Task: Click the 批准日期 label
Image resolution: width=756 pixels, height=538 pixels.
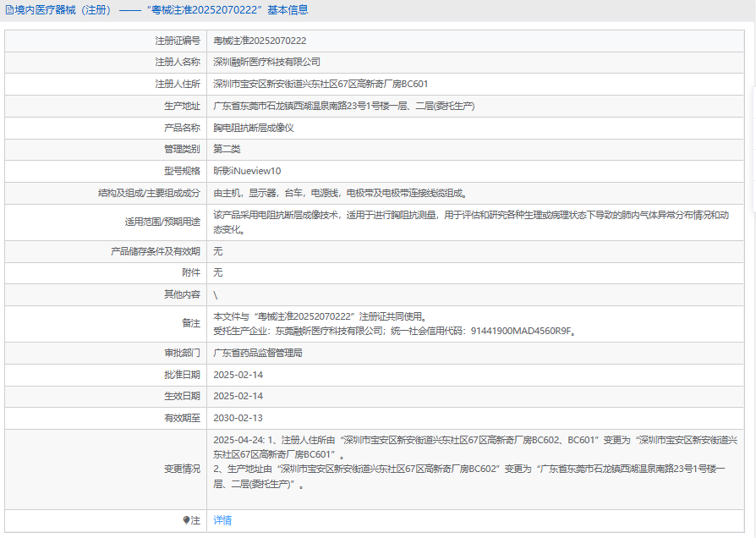Action: click(x=182, y=375)
